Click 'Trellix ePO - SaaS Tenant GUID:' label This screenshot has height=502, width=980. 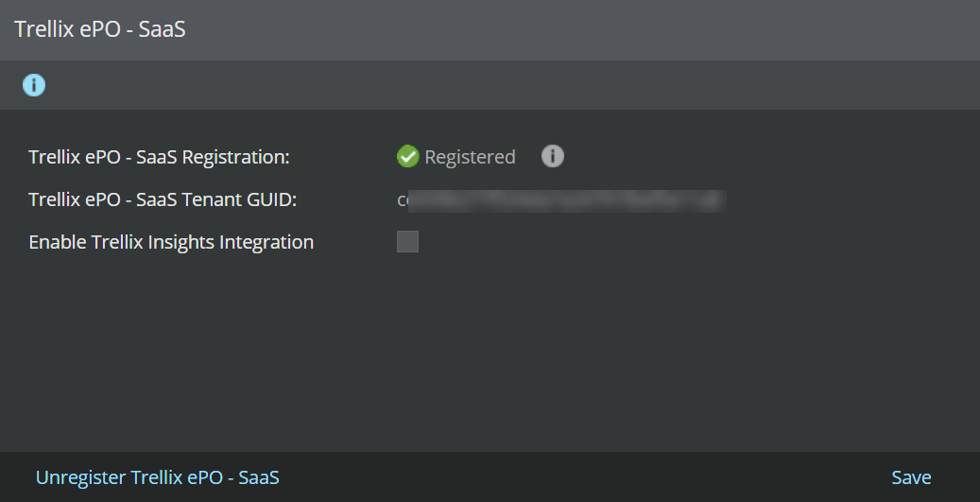[x=163, y=199]
